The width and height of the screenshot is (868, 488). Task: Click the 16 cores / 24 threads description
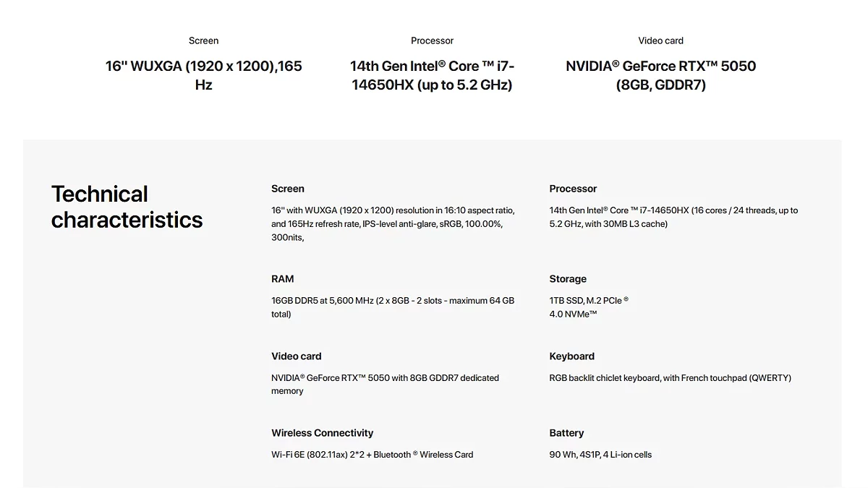tap(673, 217)
